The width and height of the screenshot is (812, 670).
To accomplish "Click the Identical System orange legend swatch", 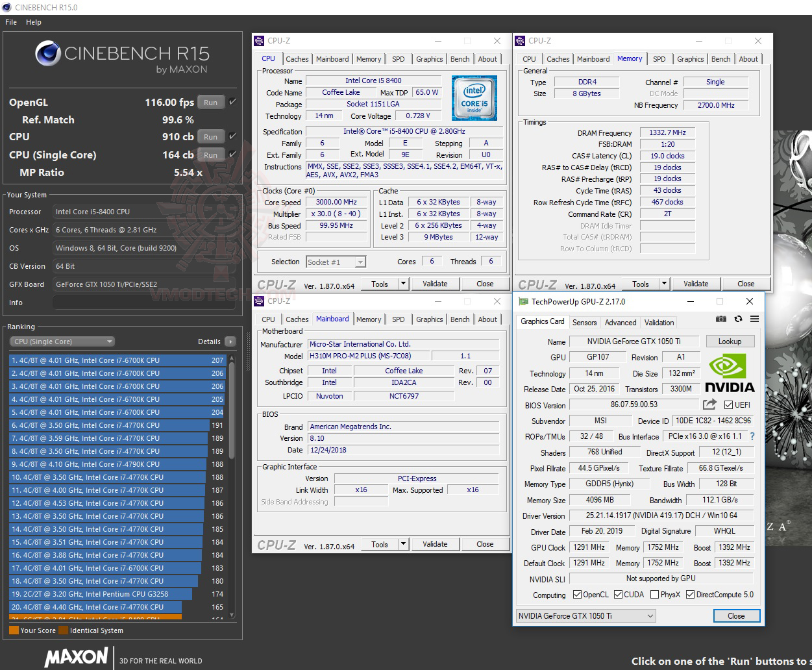I will click(x=63, y=630).
